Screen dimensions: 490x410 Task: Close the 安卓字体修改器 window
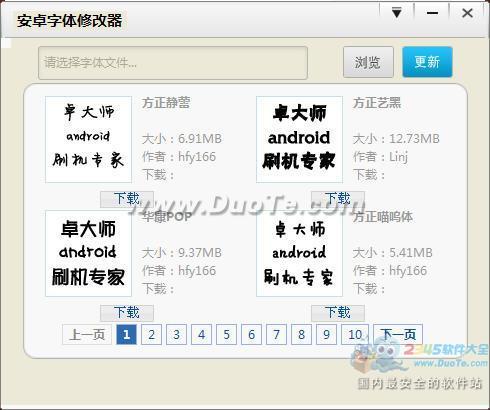coord(467,13)
